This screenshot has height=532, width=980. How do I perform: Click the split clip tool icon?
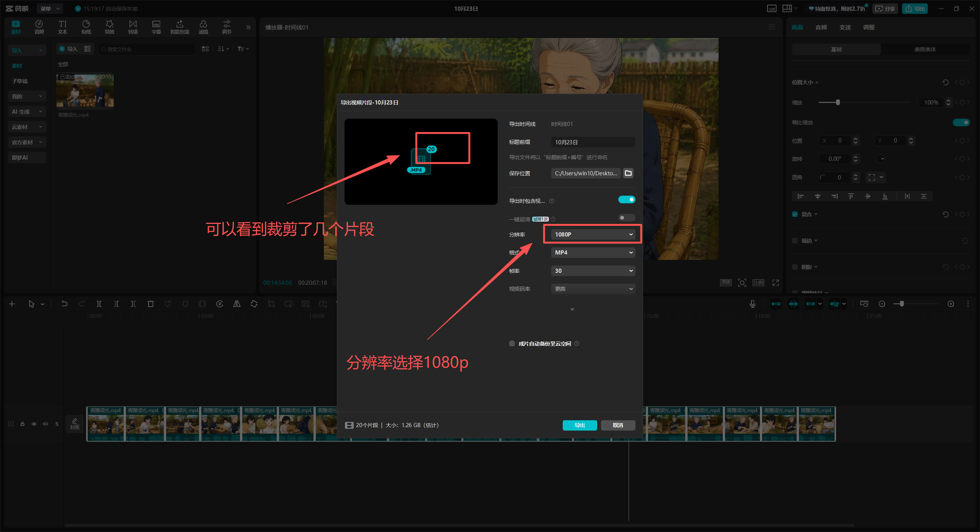click(99, 304)
